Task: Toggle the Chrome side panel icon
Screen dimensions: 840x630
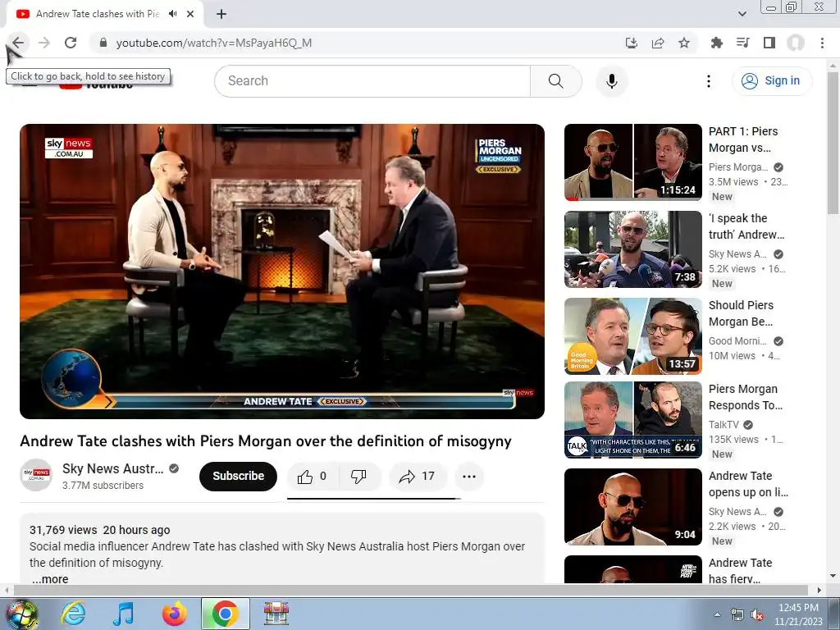Action: (769, 43)
